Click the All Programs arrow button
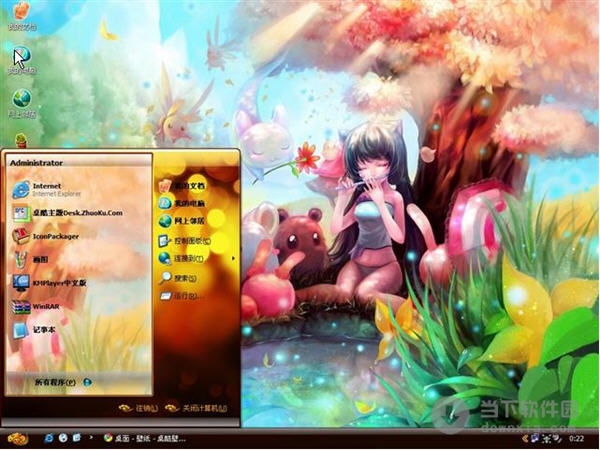 (x=87, y=382)
